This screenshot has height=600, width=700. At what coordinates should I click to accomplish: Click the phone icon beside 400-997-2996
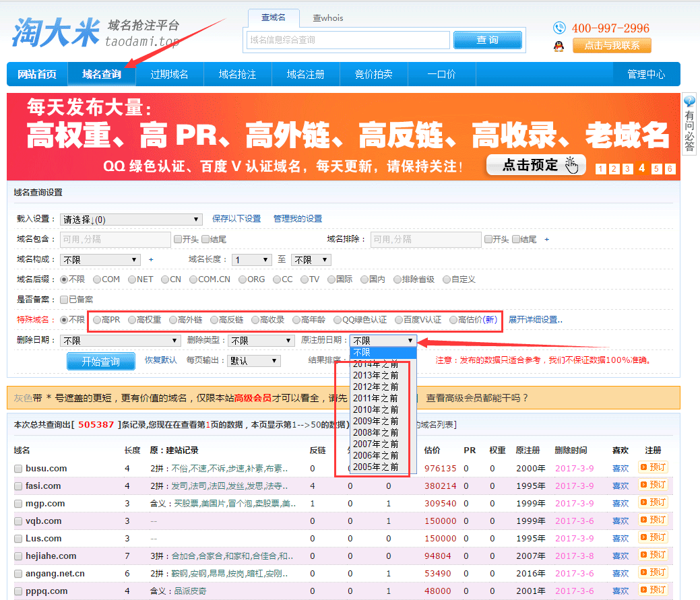559,28
